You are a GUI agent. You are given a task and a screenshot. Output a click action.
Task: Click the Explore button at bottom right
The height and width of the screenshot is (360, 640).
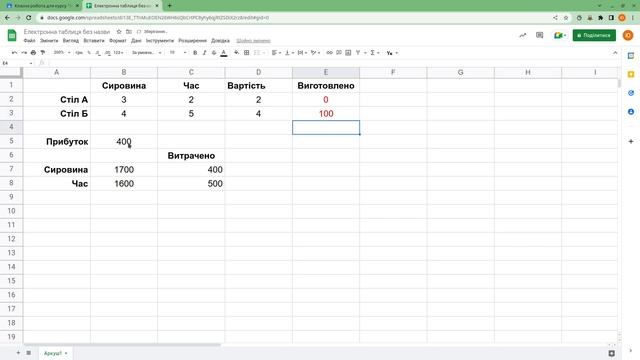click(x=611, y=353)
